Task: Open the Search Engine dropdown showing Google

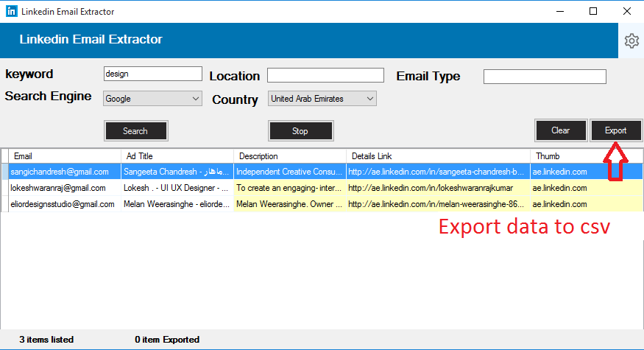Action: click(153, 99)
